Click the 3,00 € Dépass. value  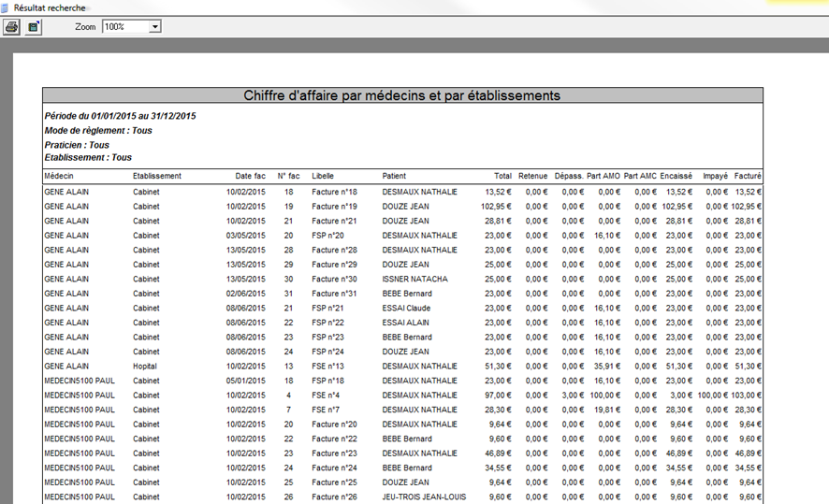coord(574,396)
